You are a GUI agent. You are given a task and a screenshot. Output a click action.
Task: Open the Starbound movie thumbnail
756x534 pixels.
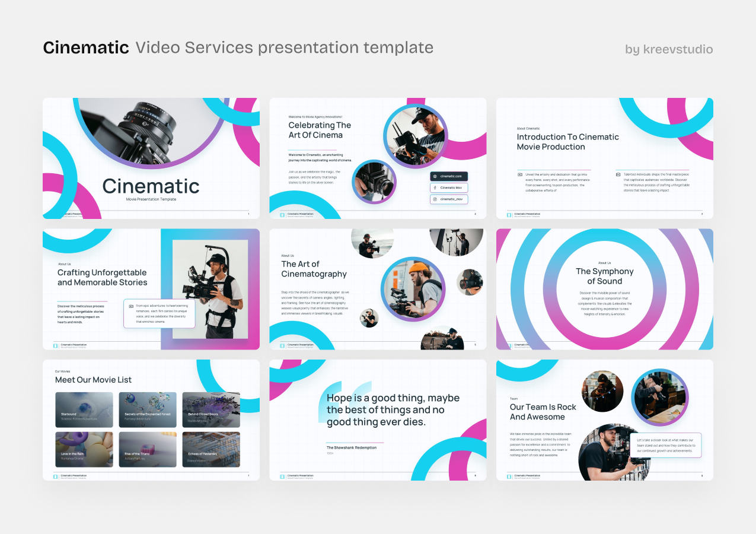tap(84, 410)
